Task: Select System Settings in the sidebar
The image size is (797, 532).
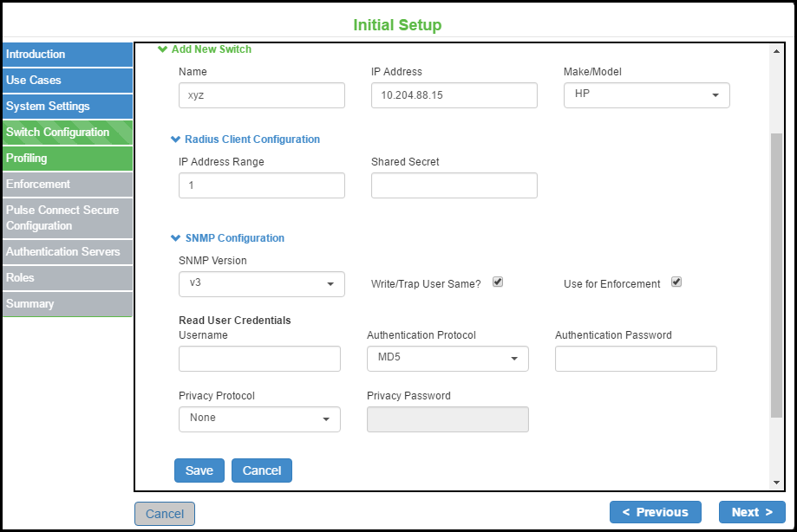Action: coord(68,107)
